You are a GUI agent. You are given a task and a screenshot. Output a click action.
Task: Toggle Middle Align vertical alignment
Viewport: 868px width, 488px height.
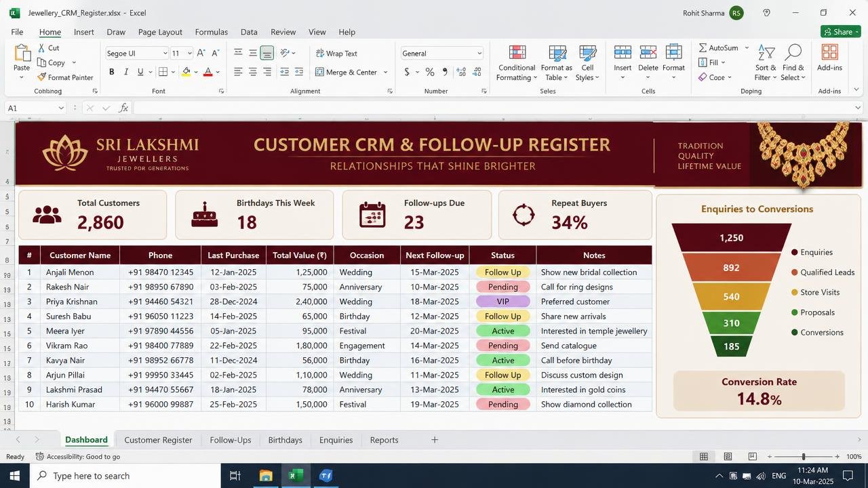pos(252,54)
